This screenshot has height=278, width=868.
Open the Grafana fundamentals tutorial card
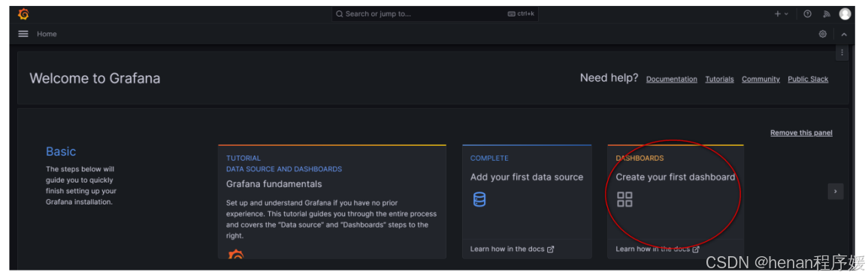click(x=332, y=201)
